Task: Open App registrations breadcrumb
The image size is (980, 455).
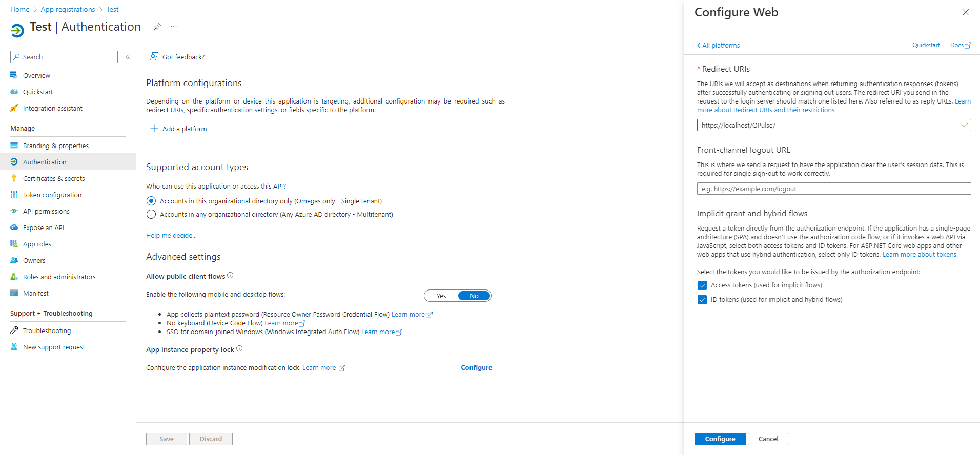Action: pos(68,9)
